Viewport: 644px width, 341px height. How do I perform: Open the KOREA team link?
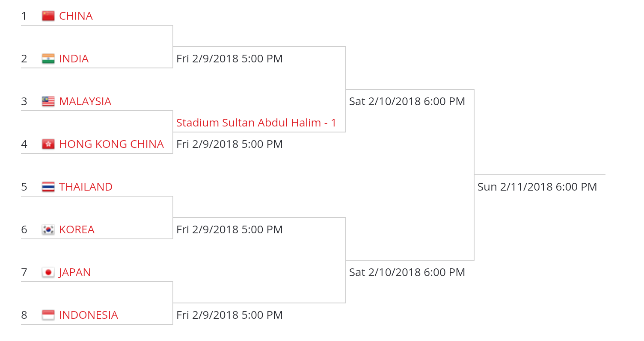pyautogui.click(x=77, y=230)
